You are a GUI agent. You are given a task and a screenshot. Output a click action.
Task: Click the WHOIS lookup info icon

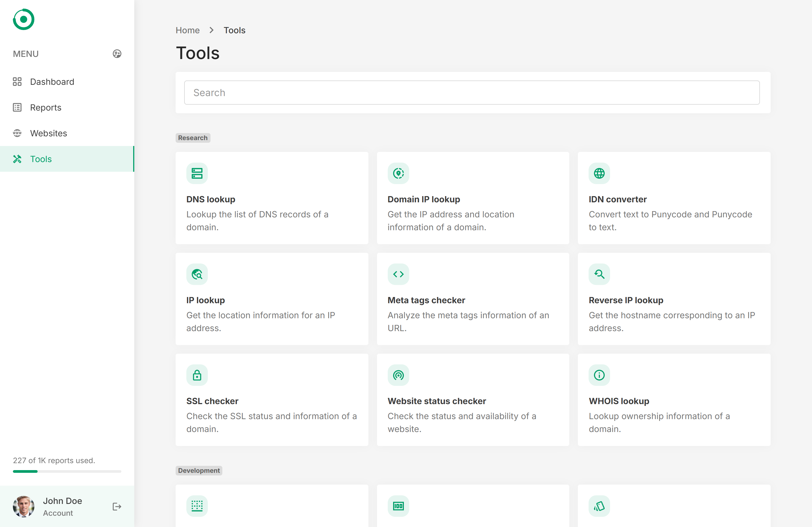(x=599, y=375)
